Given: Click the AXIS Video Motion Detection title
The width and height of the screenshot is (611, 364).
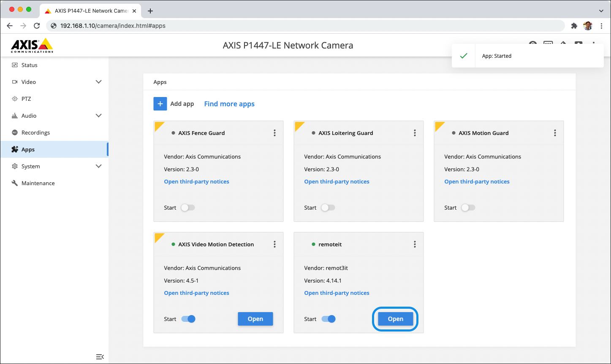Looking at the screenshot, I should click(216, 244).
